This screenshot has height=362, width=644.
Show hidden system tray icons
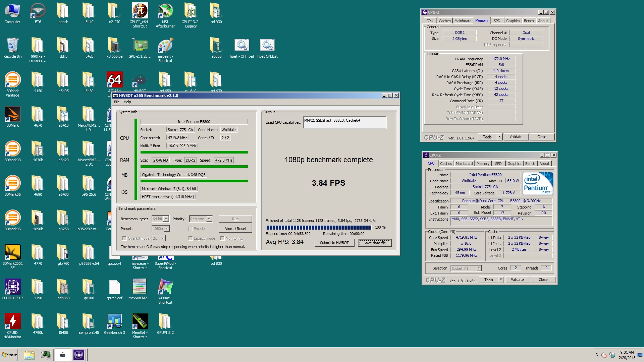click(596, 355)
